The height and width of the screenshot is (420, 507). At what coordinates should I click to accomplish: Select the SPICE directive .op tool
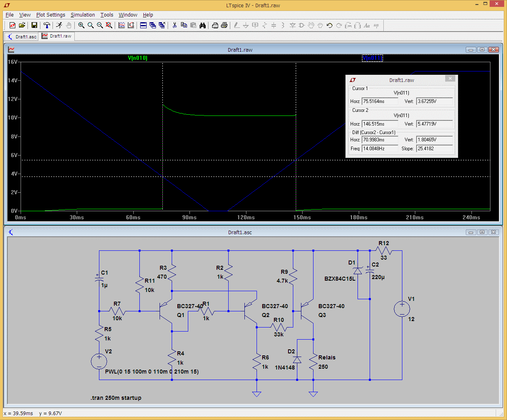(376, 25)
